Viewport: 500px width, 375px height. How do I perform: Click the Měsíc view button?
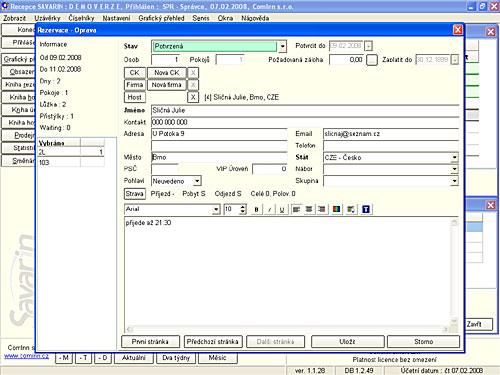tap(218, 358)
